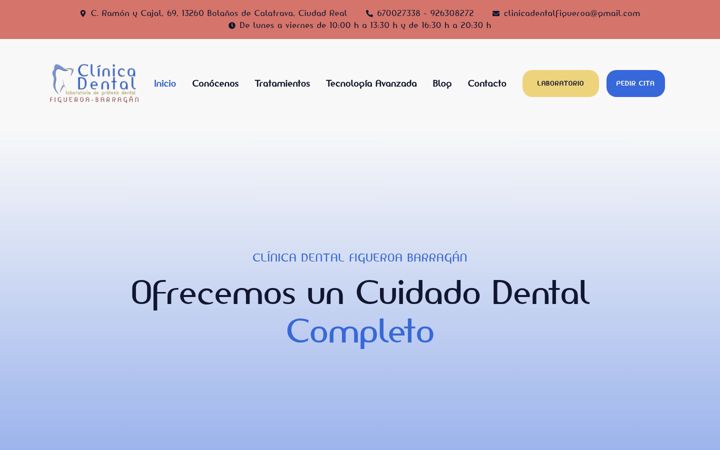The image size is (720, 450).
Task: Click the clinicadentalfigueroa@gmail.com email link
Action: (572, 13)
